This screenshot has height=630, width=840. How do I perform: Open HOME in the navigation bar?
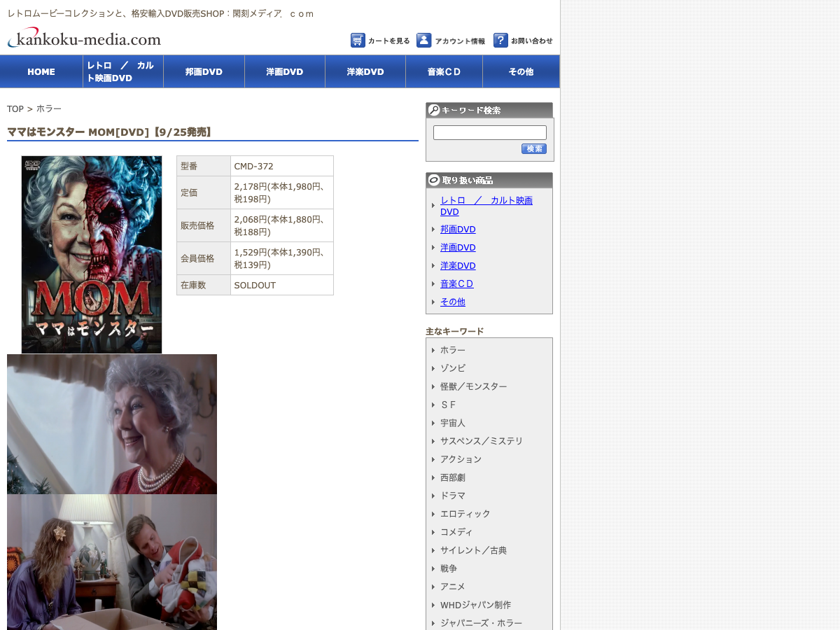(41, 71)
